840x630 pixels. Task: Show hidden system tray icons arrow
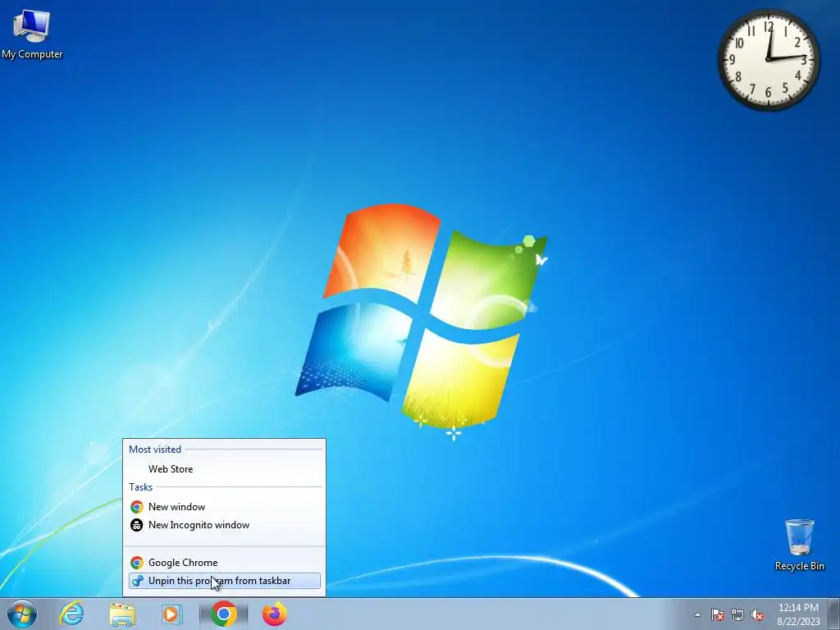[697, 614]
